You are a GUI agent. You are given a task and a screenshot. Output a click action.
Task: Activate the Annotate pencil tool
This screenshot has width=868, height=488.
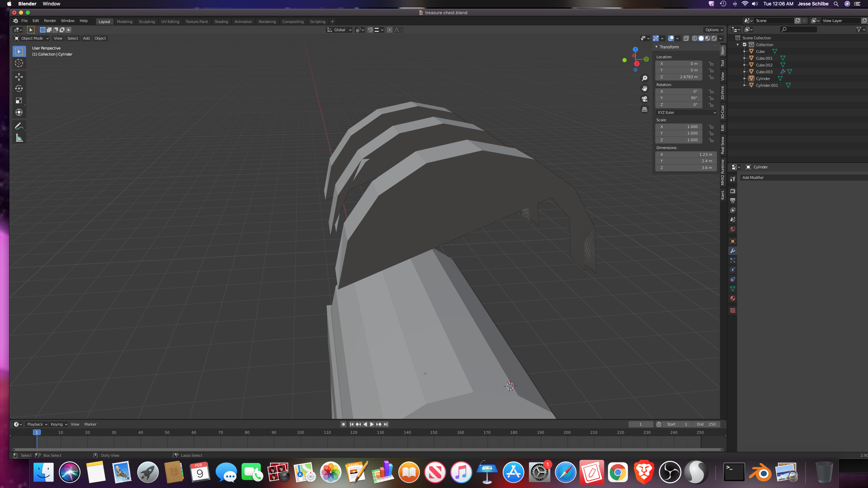click(19, 126)
